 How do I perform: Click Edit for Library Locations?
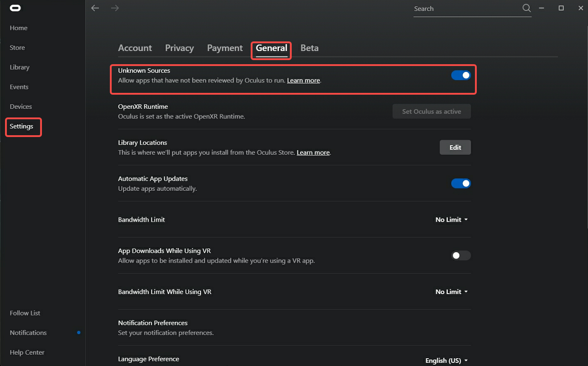pos(455,147)
